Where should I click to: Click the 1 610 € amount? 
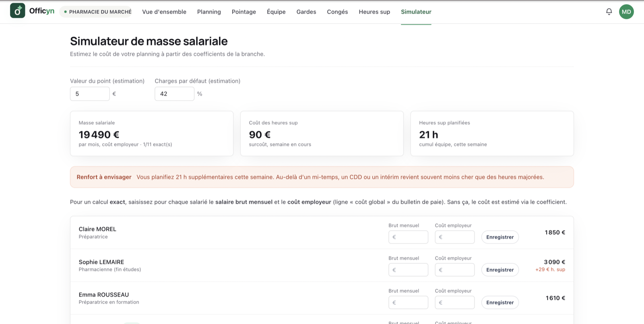click(555, 298)
